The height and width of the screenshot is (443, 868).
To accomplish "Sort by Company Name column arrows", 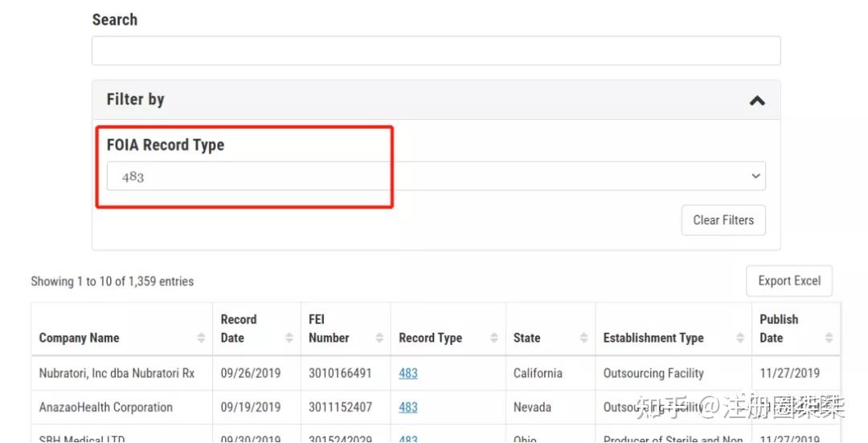I will click(201, 338).
